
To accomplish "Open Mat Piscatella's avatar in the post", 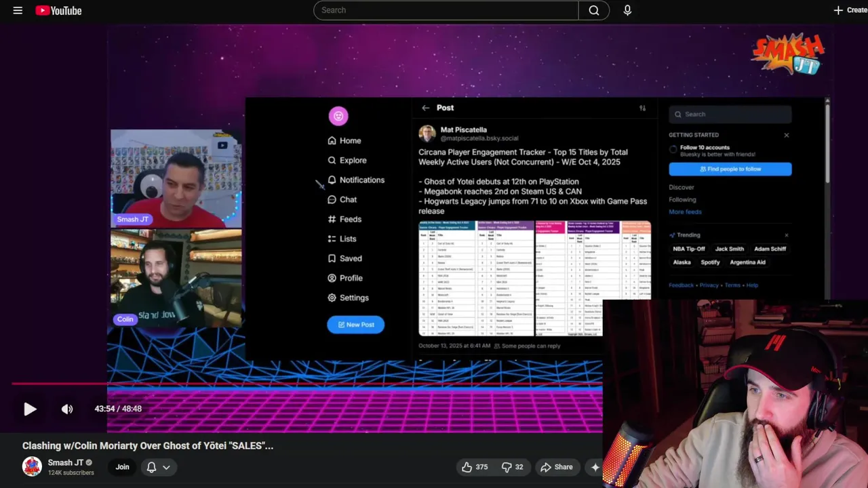I will pos(427,133).
